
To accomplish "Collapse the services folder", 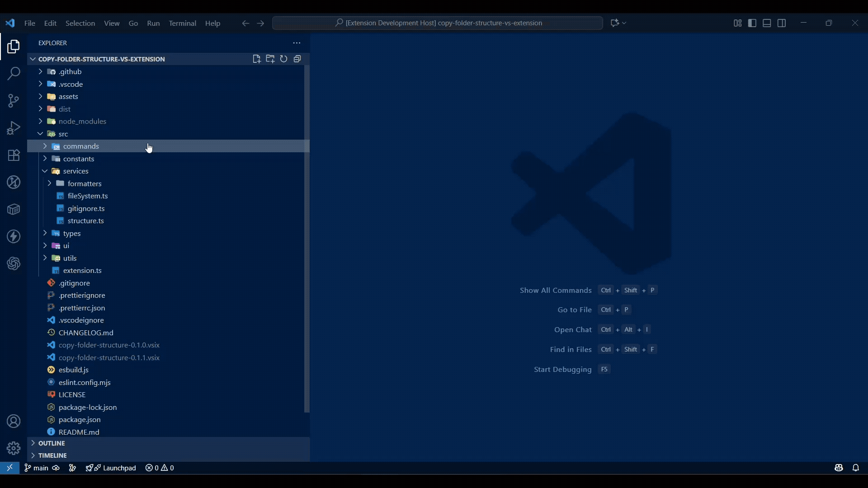I will (169, 171).
